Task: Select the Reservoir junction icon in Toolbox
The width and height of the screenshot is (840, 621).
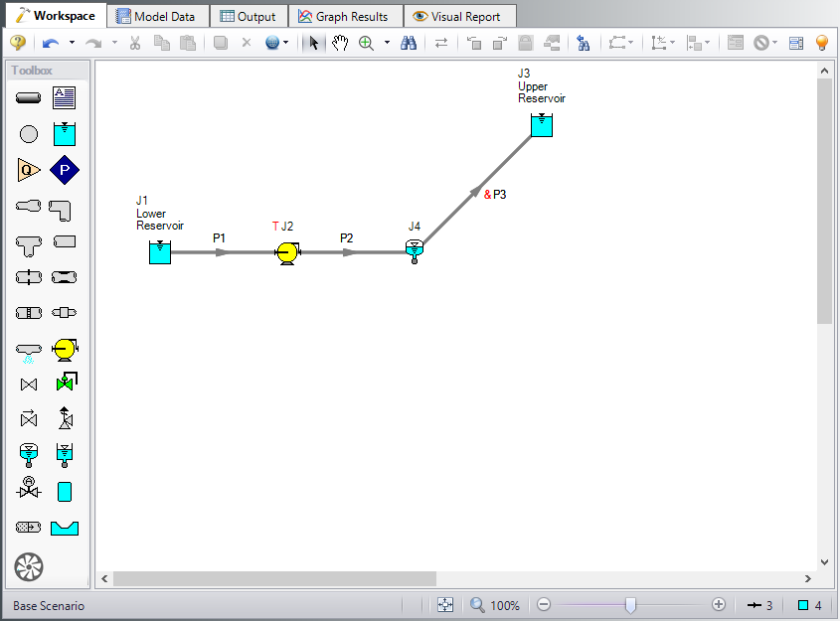Action: point(65,134)
